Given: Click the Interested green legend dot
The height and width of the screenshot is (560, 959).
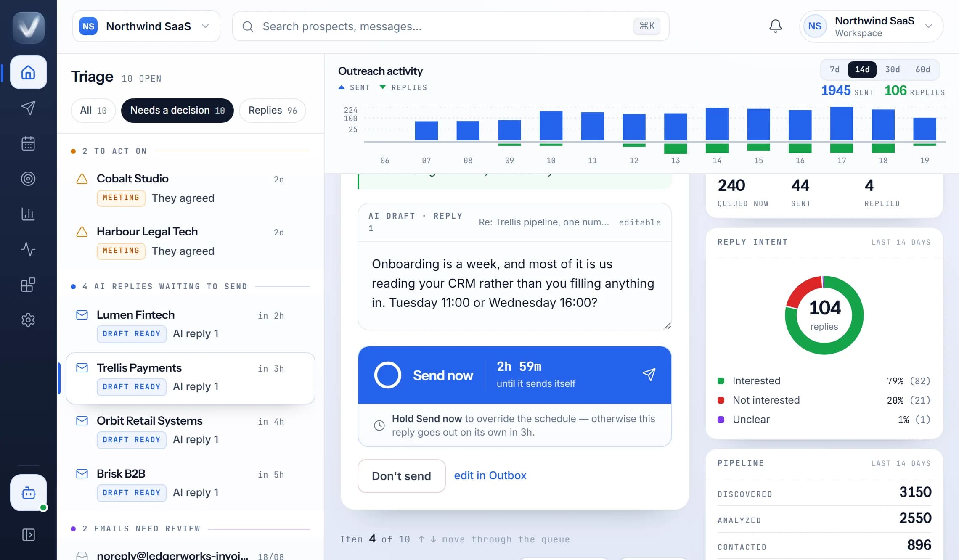Looking at the screenshot, I should 721,381.
